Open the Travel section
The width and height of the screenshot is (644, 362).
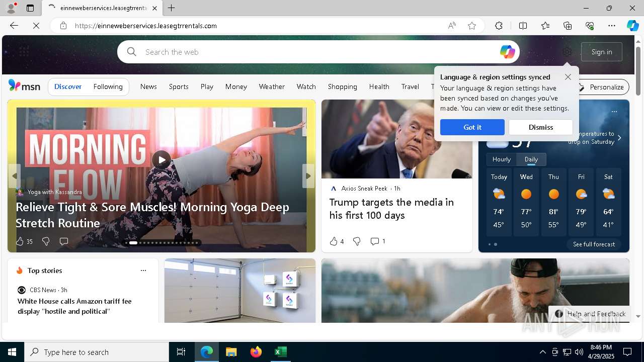click(410, 86)
